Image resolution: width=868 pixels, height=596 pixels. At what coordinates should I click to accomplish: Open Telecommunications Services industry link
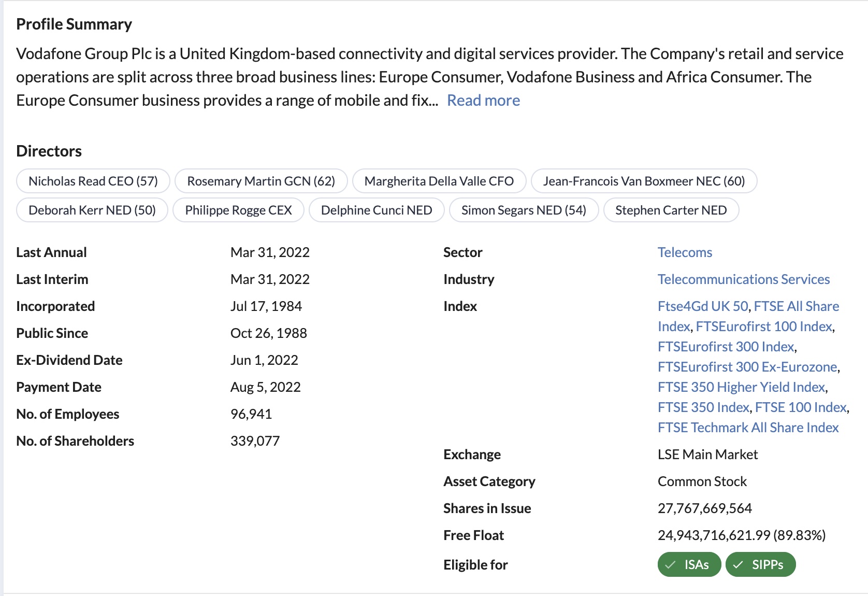pyautogui.click(x=744, y=279)
